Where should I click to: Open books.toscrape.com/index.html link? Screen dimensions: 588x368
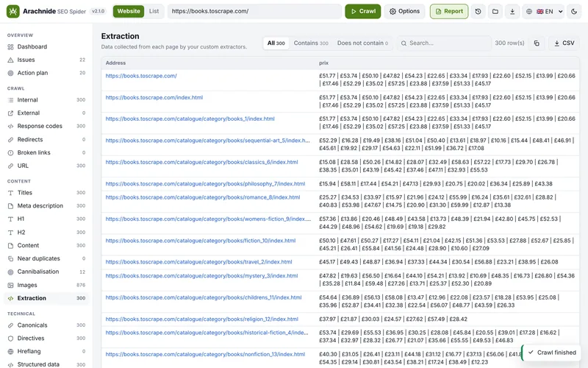click(x=154, y=98)
